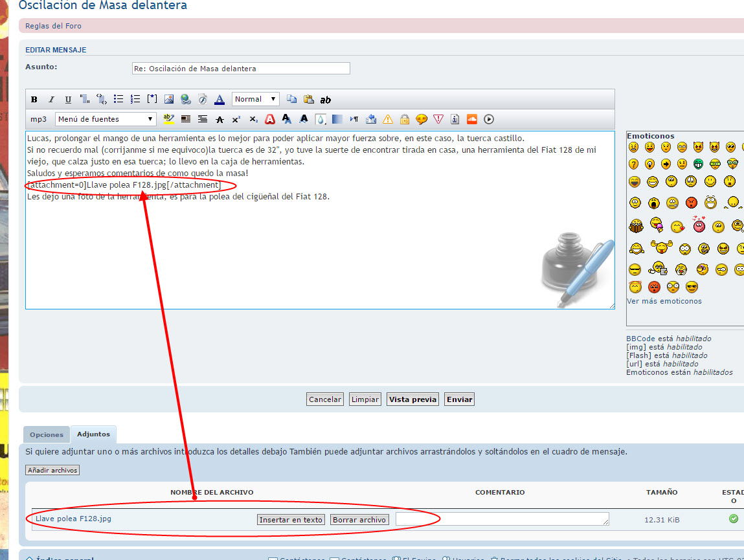Click the padlock icon in the toolbar
Image resolution: width=744 pixels, height=560 pixels.
tap(405, 119)
